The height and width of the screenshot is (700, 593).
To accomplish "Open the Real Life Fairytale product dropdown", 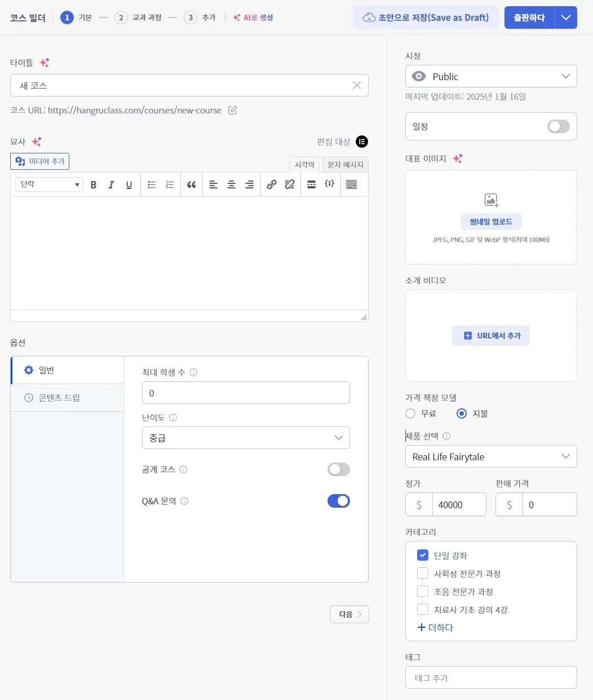I will point(490,456).
